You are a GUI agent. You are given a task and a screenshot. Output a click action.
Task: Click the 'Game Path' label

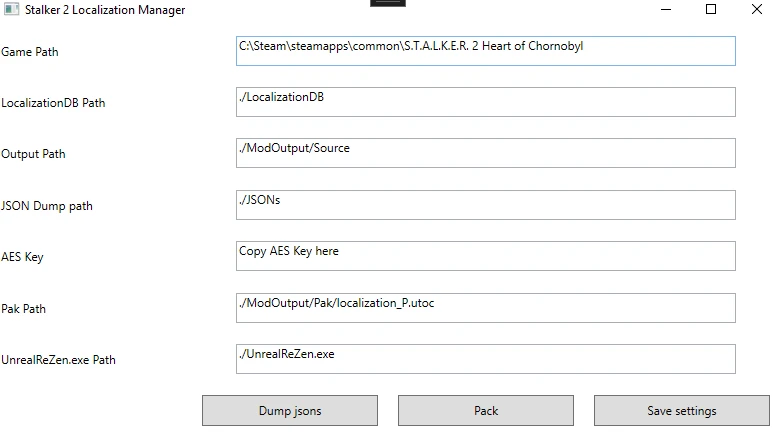tap(30, 52)
